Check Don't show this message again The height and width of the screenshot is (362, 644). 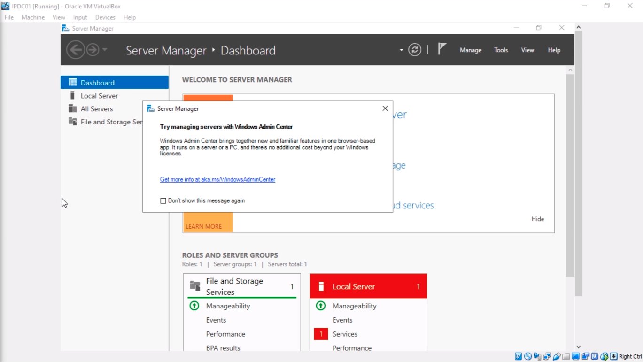pyautogui.click(x=163, y=201)
